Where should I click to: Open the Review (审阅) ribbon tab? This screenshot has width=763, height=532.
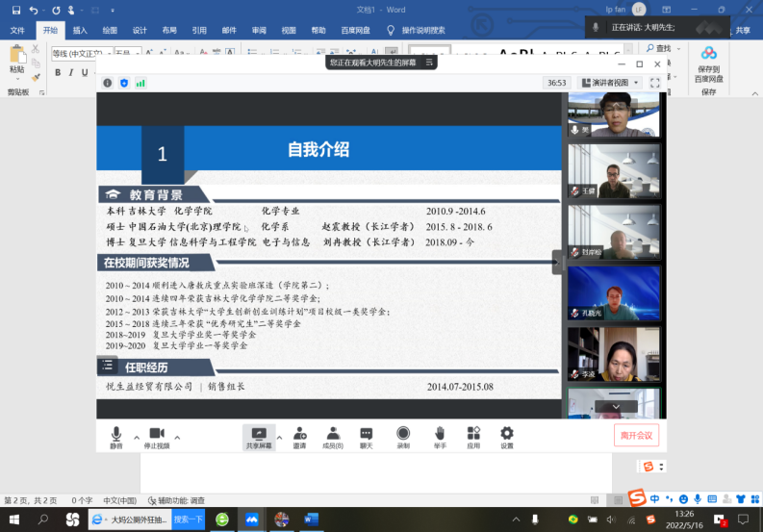coord(259,30)
